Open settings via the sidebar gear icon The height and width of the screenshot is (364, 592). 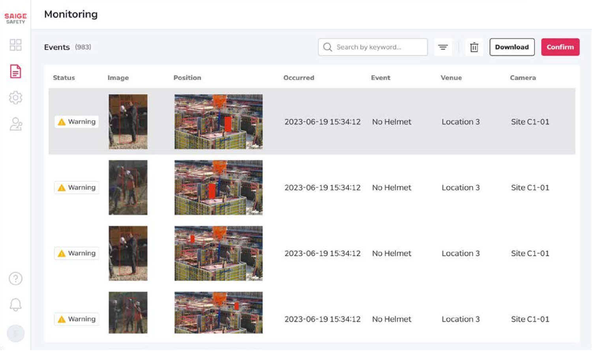point(15,97)
